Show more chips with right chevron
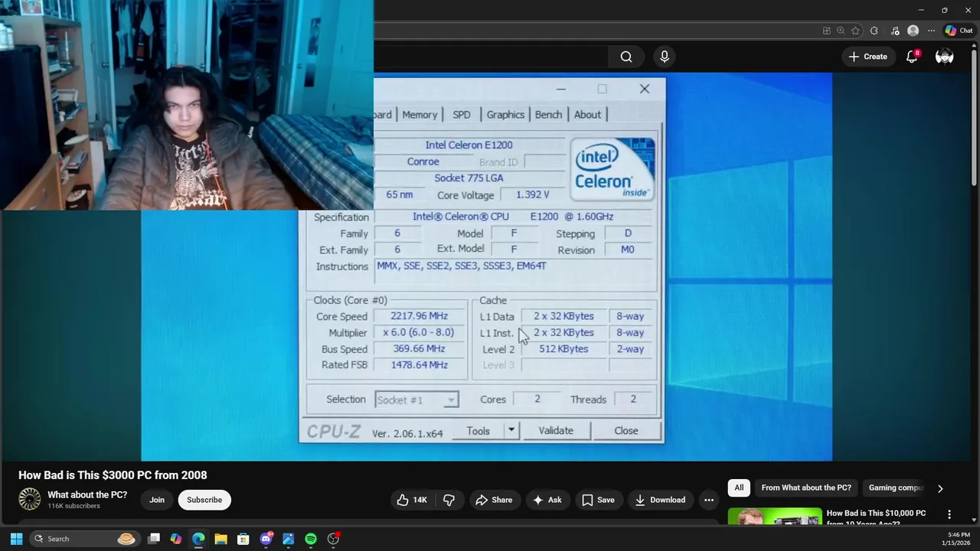Viewport: 980px width, 551px height. [x=940, y=488]
